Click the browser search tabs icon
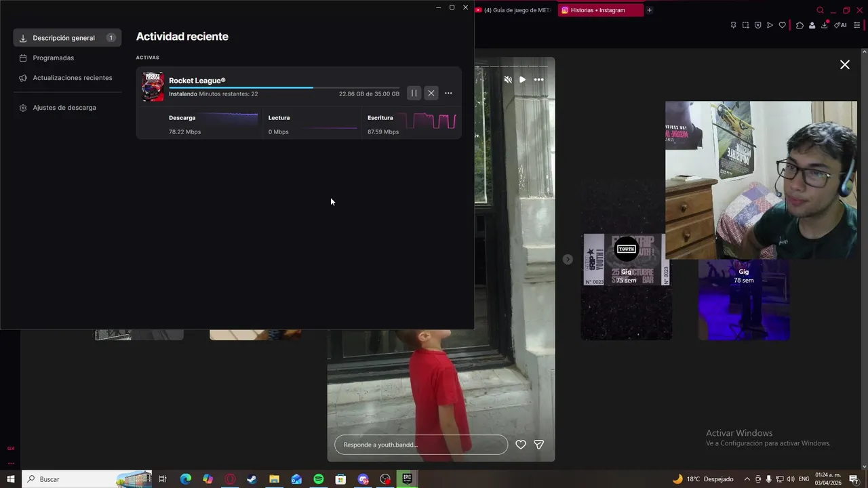The width and height of the screenshot is (868, 488). 820,10
